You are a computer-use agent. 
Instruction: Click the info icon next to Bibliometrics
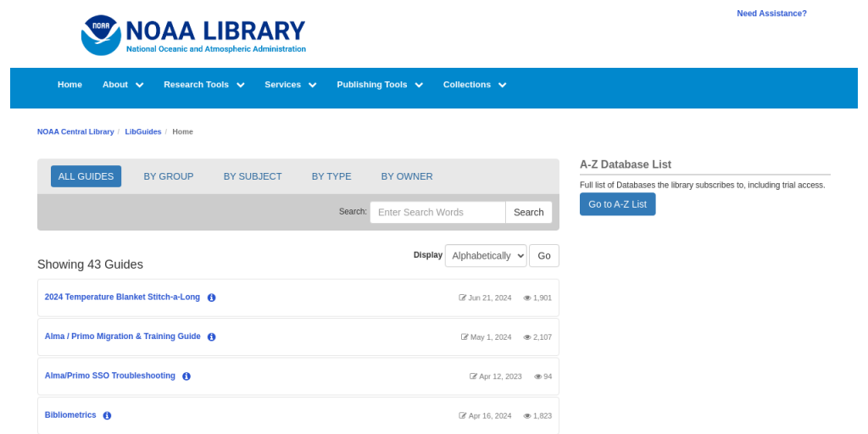tap(108, 415)
